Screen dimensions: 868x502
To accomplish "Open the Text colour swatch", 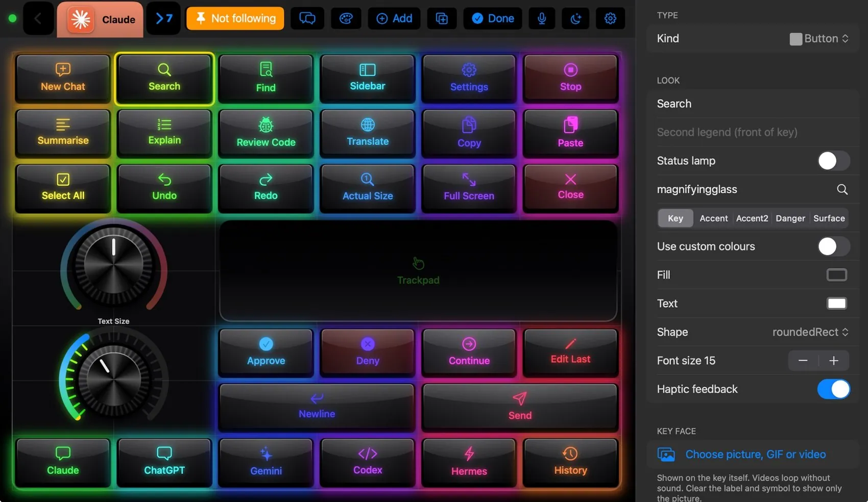I will [836, 304].
